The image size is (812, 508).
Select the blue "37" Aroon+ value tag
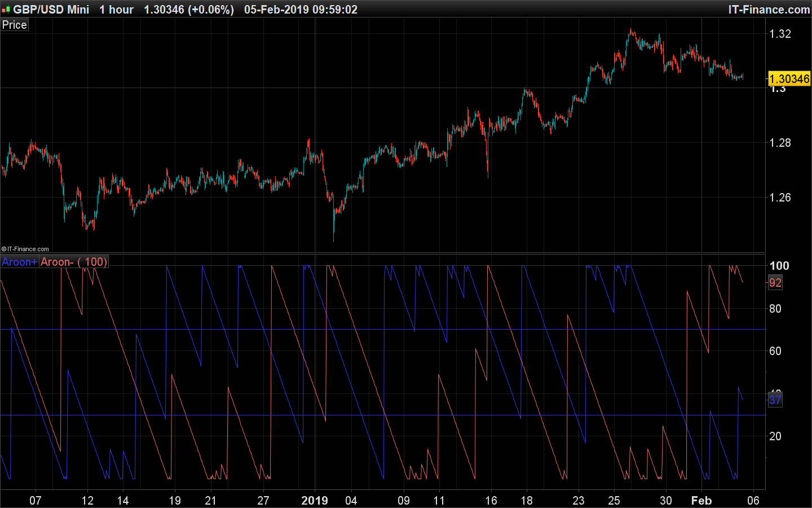tap(775, 400)
